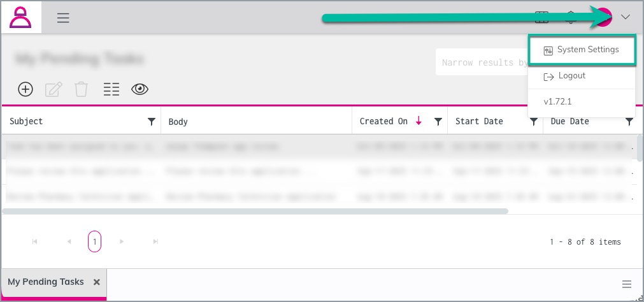This screenshot has width=644, height=302.
Task: Click the pink application logo
Action: click(x=20, y=18)
